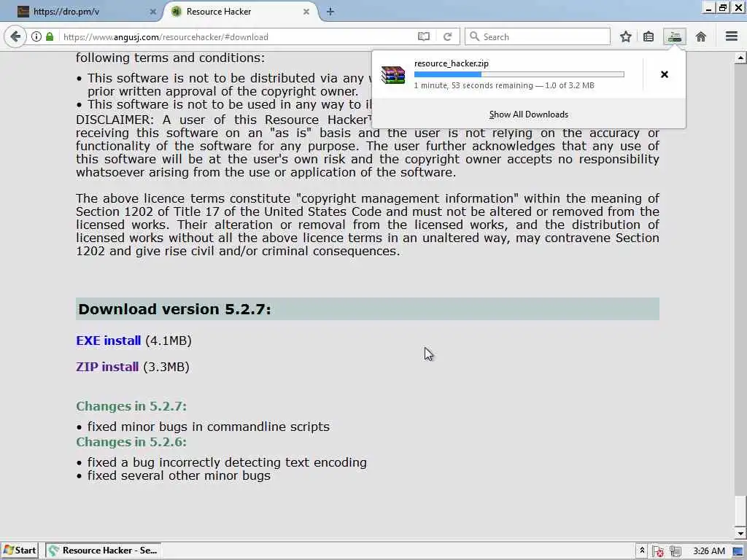Screen dimensions: 747x560
Task: Download the EXE install link
Action: coord(108,341)
